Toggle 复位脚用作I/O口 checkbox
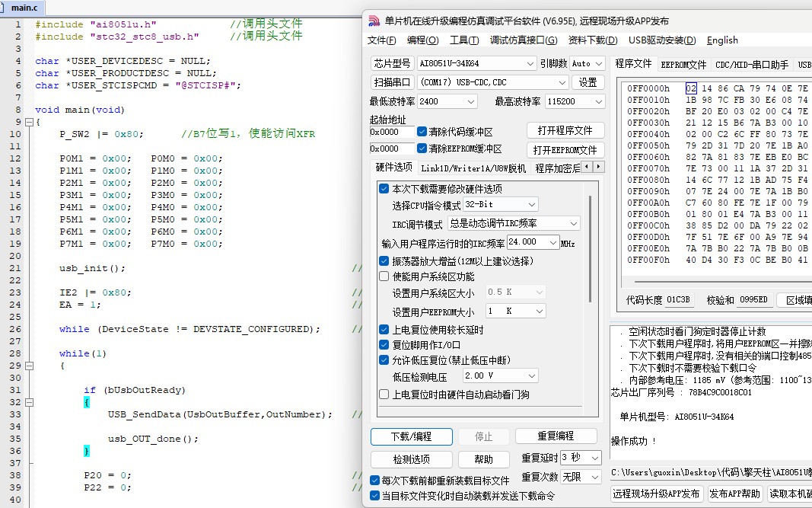 tap(384, 345)
